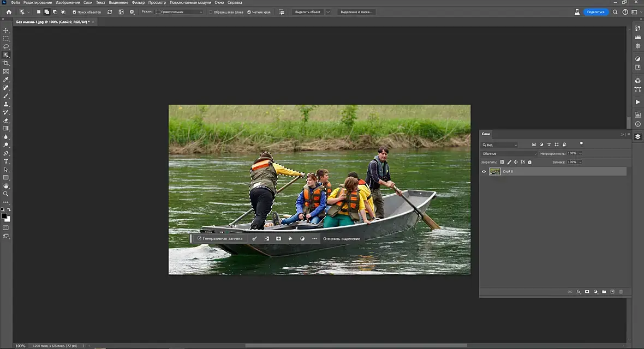Click the 'Поделиться' button
Viewport: 644px width, 349px height.
(595, 12)
